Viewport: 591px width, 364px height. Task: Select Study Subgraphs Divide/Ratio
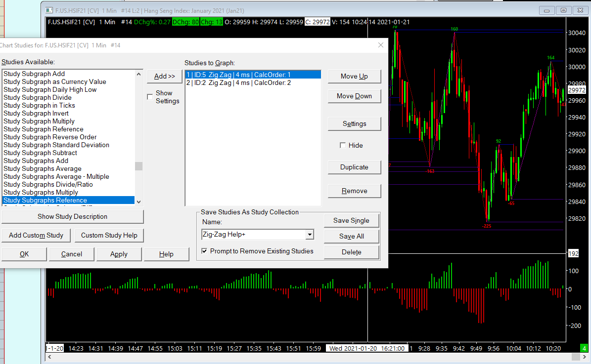[x=68, y=184]
